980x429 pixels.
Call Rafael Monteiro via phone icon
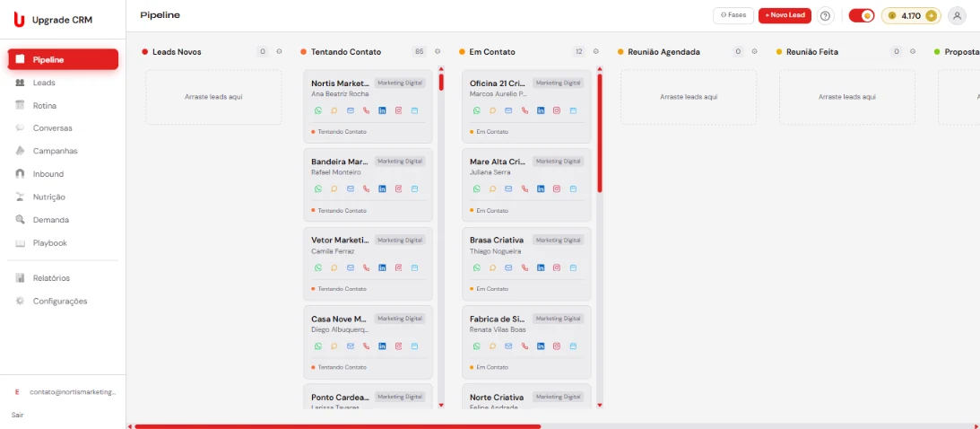coord(366,188)
